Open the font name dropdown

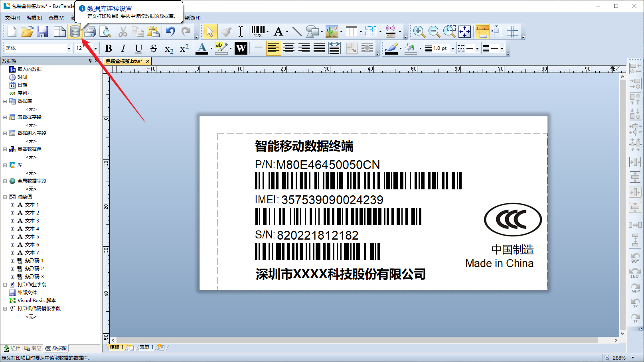click(x=69, y=48)
